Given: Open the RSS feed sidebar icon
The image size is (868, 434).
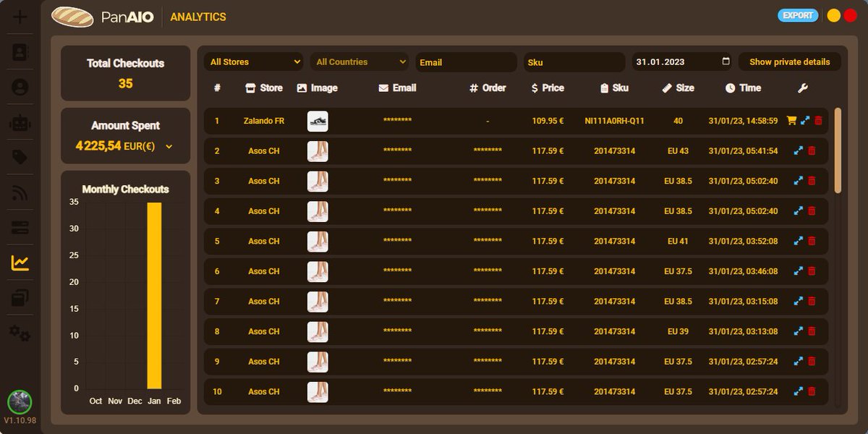Looking at the screenshot, I should [20, 192].
